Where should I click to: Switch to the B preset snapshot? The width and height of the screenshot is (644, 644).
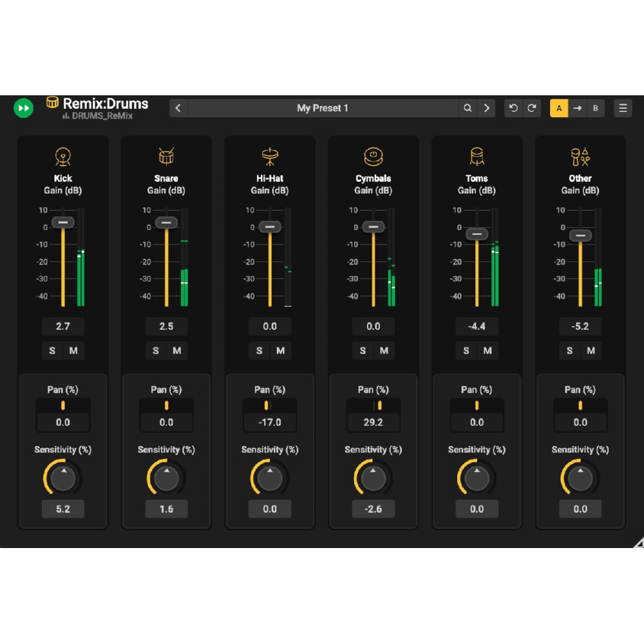click(x=596, y=108)
